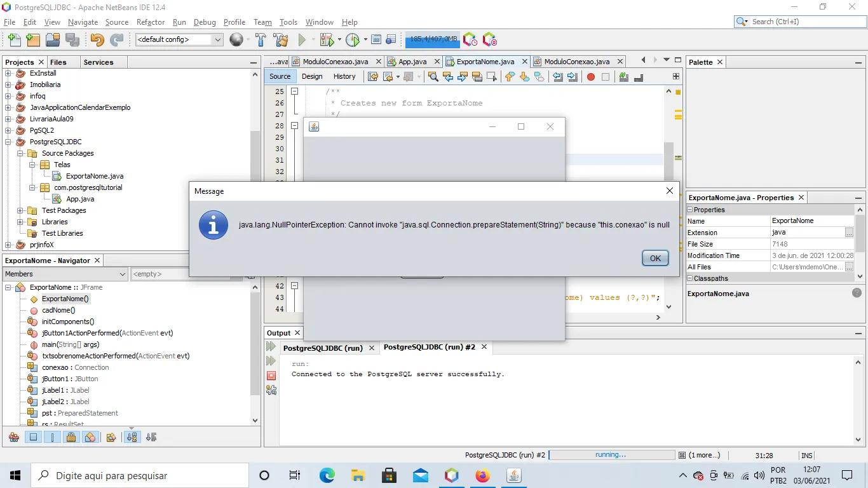Toggle Show Fields filter in Navigator
868x488 pixels.
click(34, 437)
